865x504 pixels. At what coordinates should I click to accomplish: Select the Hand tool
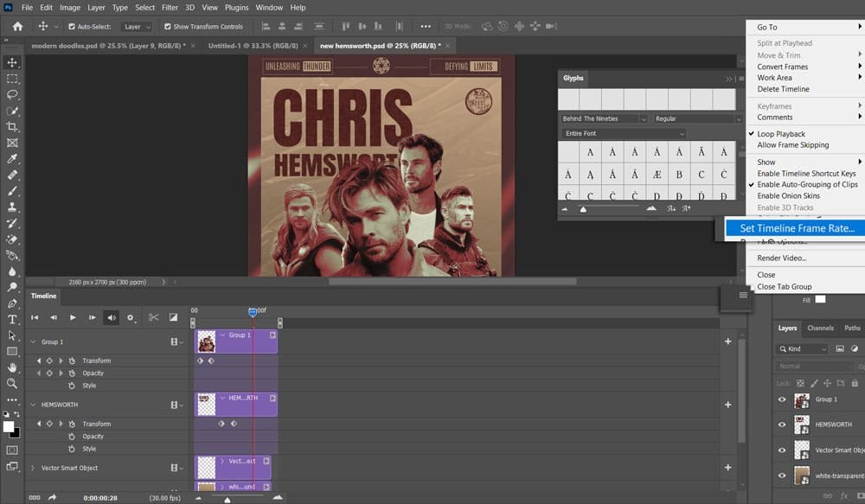[x=12, y=367]
